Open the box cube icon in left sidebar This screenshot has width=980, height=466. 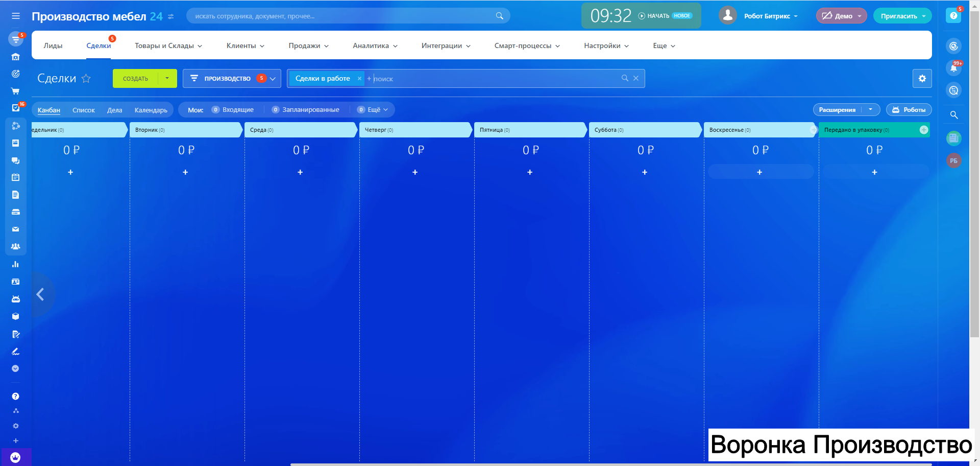click(x=16, y=316)
